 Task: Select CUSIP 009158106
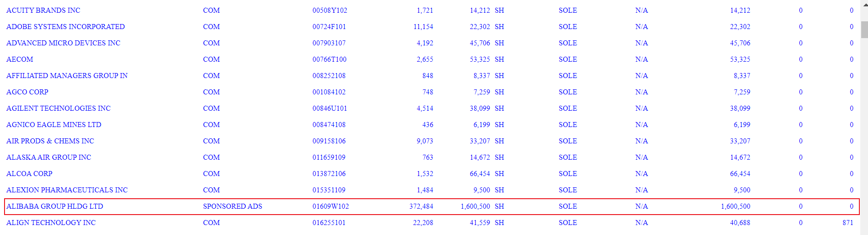pyautogui.click(x=329, y=141)
